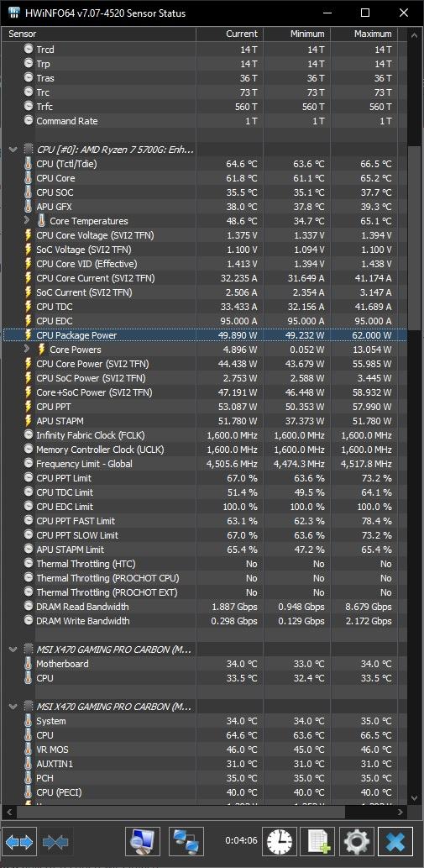Select the Tras timing row
The height and width of the screenshot is (868, 424).
pos(205,78)
